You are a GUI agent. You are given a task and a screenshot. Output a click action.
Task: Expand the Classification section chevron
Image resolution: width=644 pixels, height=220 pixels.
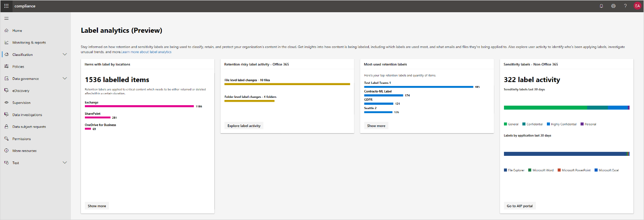tap(65, 55)
